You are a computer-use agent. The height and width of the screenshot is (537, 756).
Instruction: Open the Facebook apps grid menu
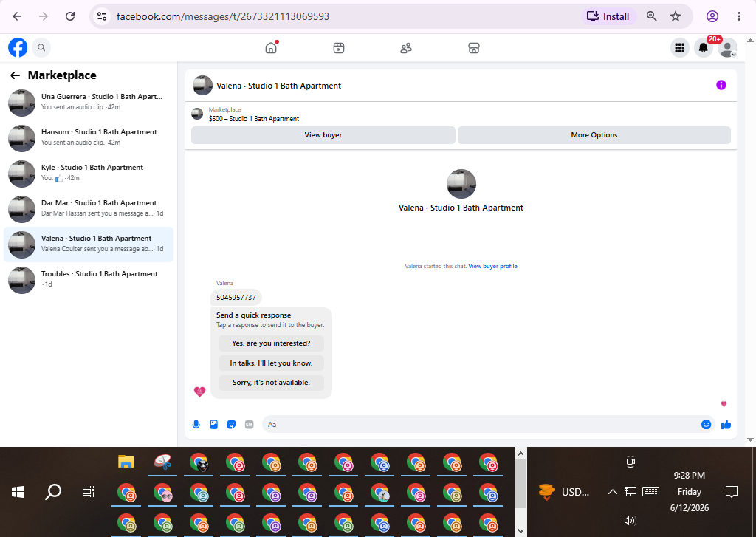point(680,48)
